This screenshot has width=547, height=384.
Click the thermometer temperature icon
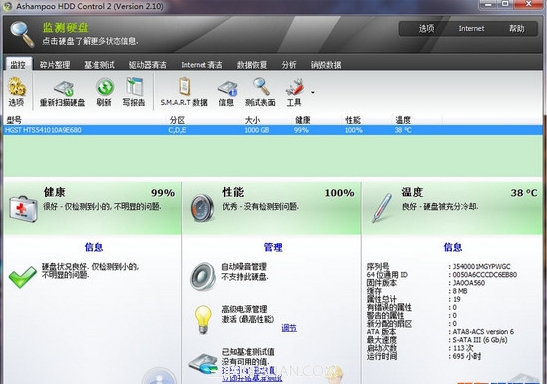click(382, 208)
